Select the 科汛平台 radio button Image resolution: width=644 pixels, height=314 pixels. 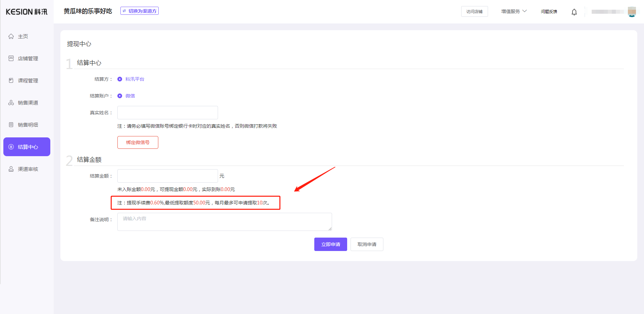(x=120, y=79)
